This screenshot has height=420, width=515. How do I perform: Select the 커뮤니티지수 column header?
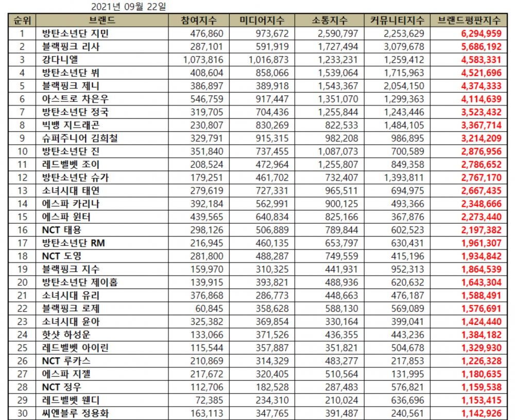tap(397, 21)
